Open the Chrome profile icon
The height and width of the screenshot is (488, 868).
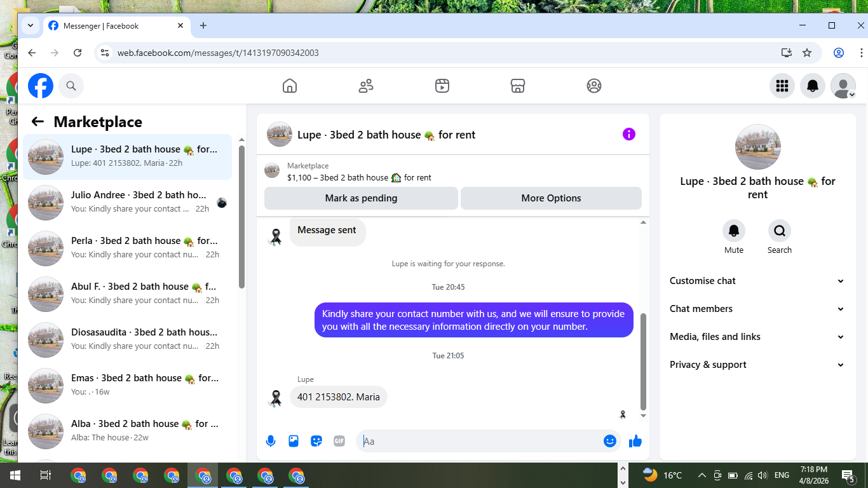point(839,53)
